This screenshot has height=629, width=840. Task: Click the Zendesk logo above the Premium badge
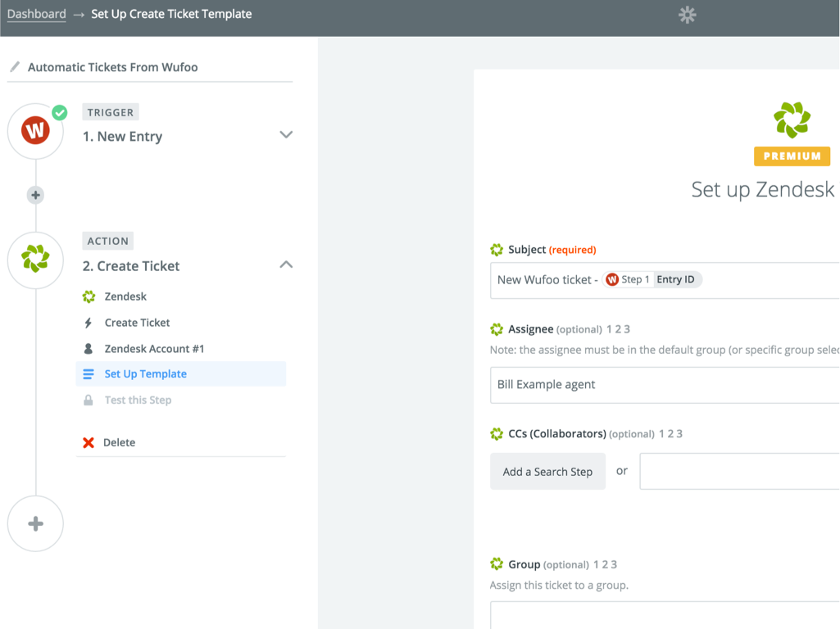click(792, 120)
